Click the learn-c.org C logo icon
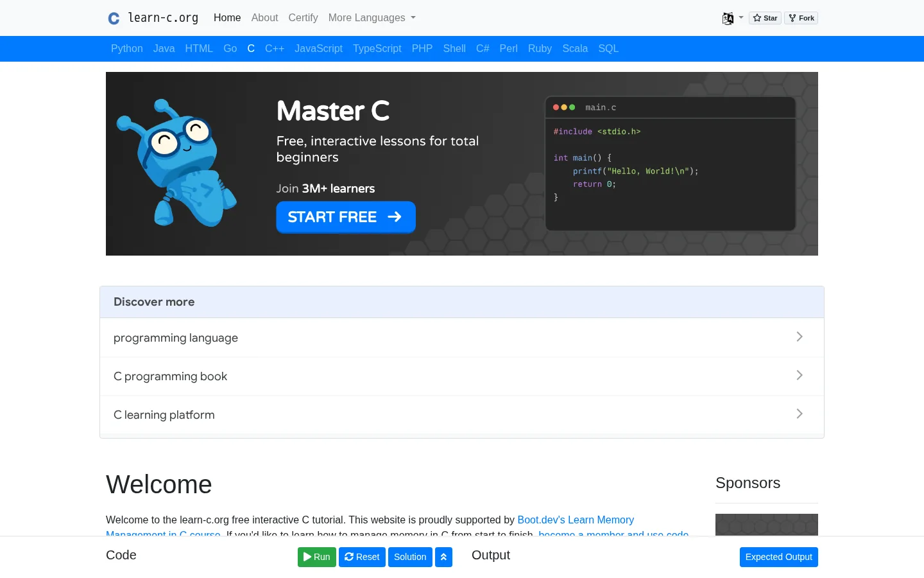 (x=114, y=19)
